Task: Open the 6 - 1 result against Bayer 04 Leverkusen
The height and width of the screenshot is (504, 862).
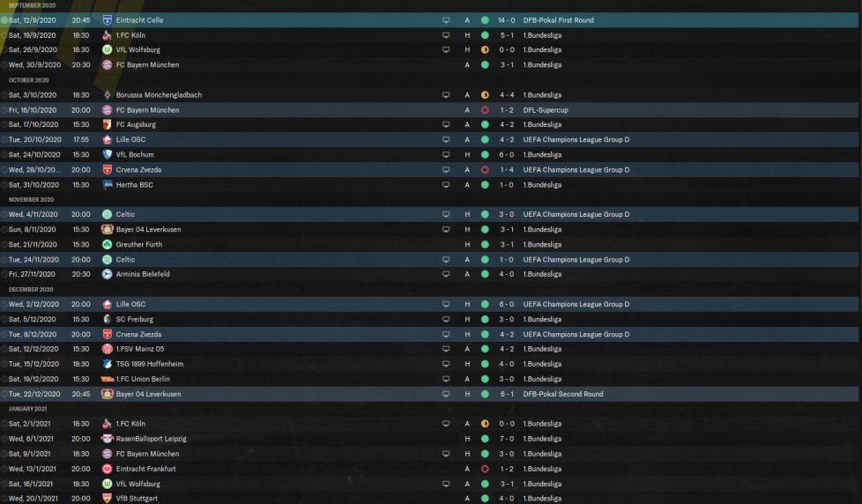Action: coord(509,394)
